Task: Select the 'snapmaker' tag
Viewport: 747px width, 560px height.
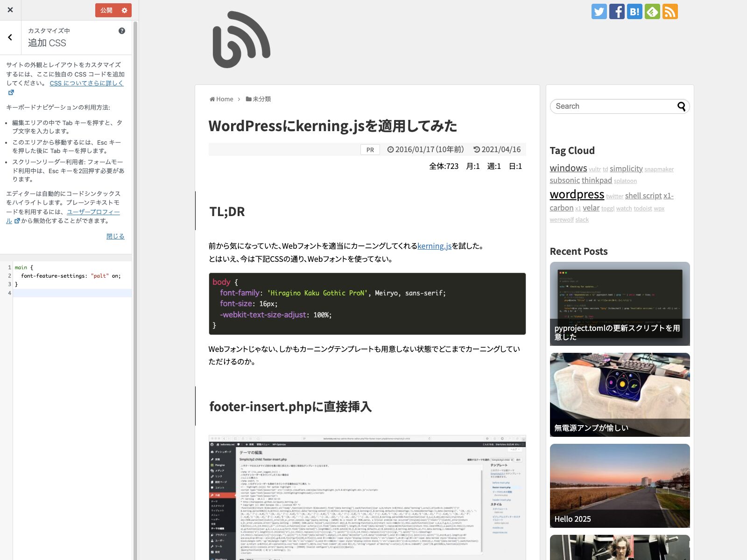Action: click(659, 169)
